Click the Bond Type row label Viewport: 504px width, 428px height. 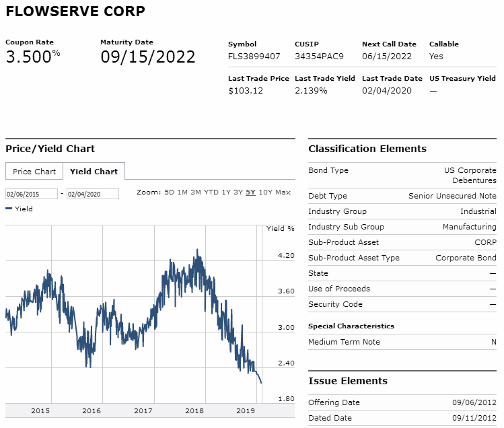(x=328, y=170)
